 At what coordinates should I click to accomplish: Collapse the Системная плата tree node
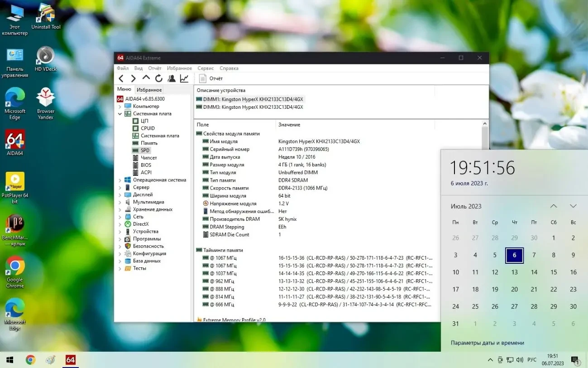pos(120,113)
